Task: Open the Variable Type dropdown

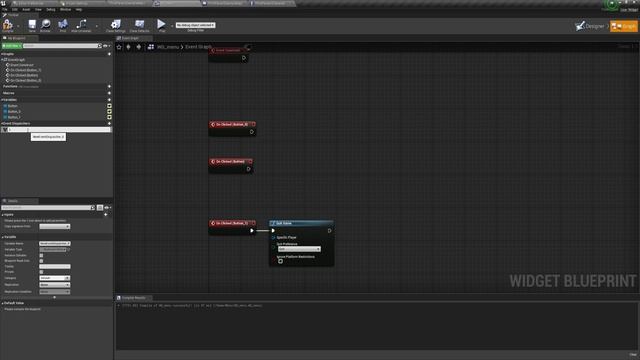Action: (53, 249)
